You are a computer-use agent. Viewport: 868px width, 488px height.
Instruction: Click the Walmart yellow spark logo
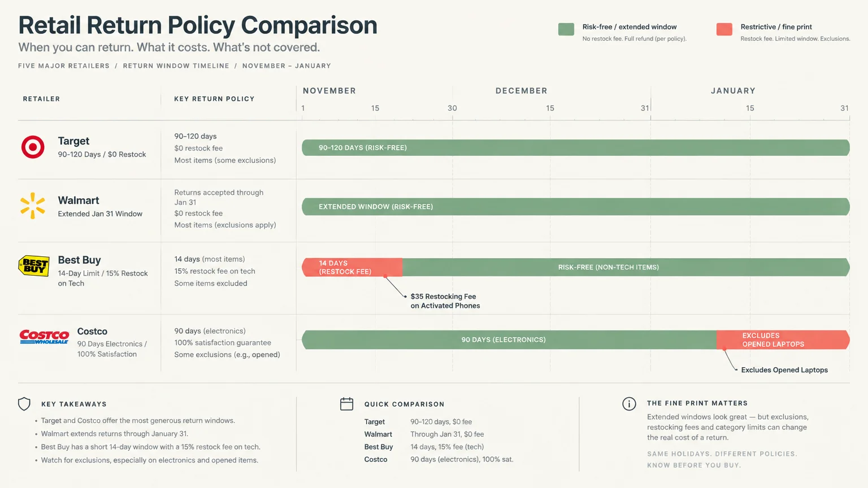[x=33, y=206]
